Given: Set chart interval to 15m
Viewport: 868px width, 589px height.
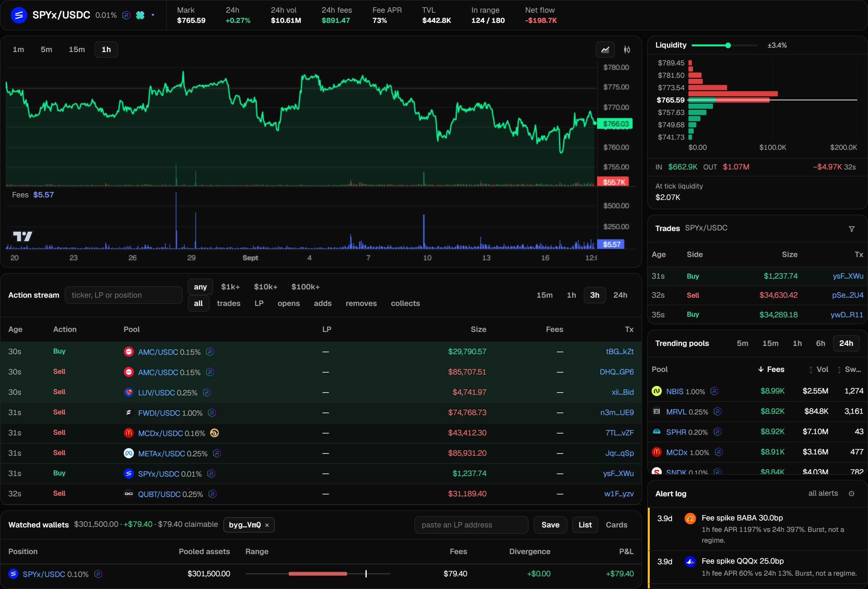Looking at the screenshot, I should point(76,50).
